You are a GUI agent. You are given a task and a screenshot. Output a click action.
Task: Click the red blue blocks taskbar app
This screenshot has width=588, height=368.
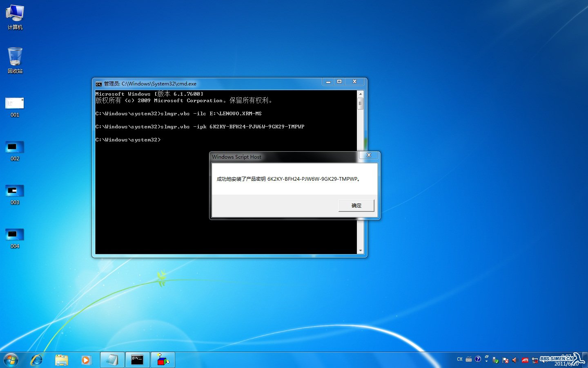click(x=163, y=360)
